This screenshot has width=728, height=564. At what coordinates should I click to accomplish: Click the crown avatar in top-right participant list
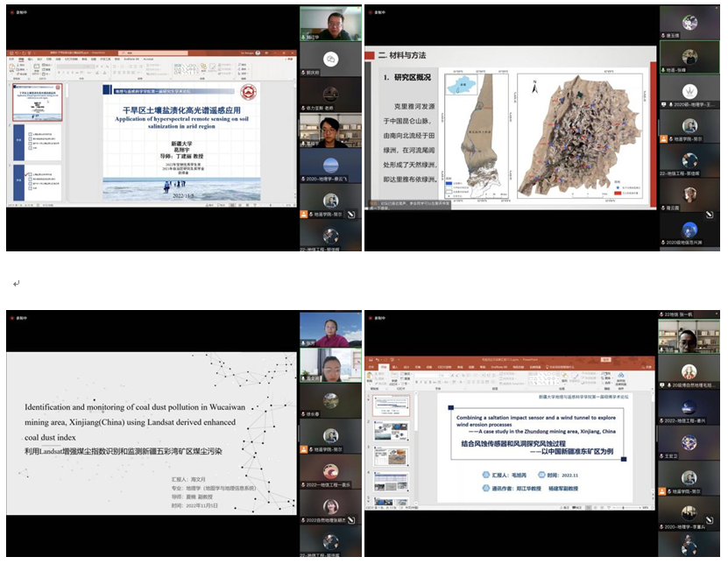coord(689,91)
